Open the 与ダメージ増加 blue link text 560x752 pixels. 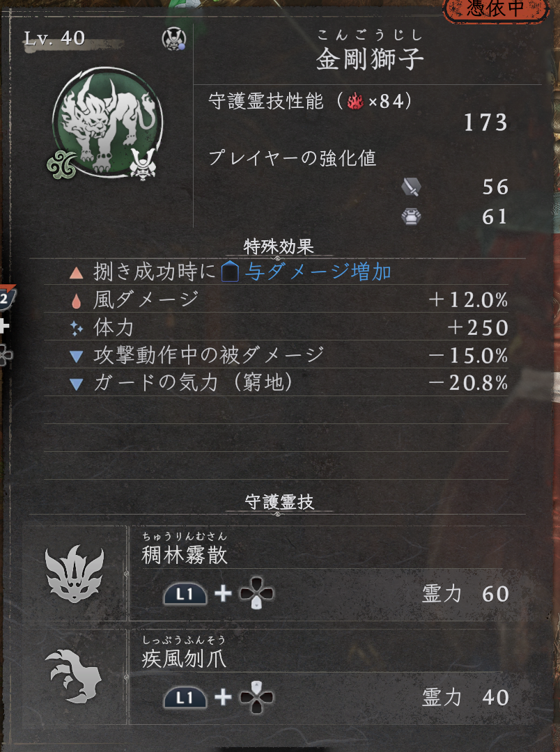[318, 272]
